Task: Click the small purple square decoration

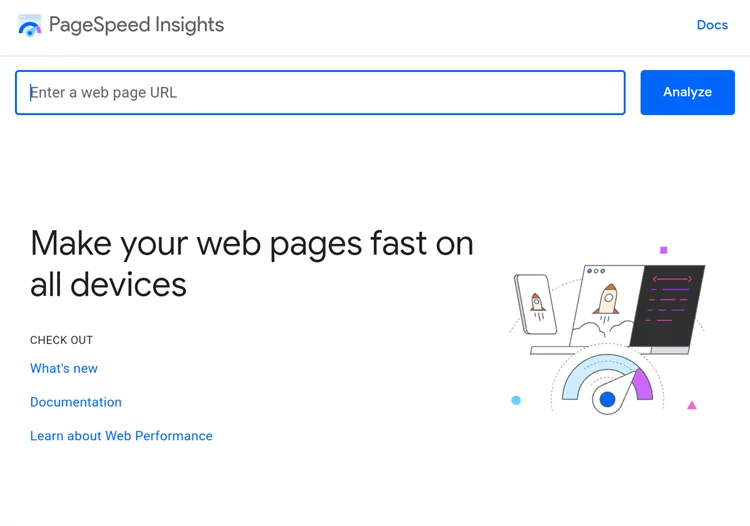Action: 663,250
